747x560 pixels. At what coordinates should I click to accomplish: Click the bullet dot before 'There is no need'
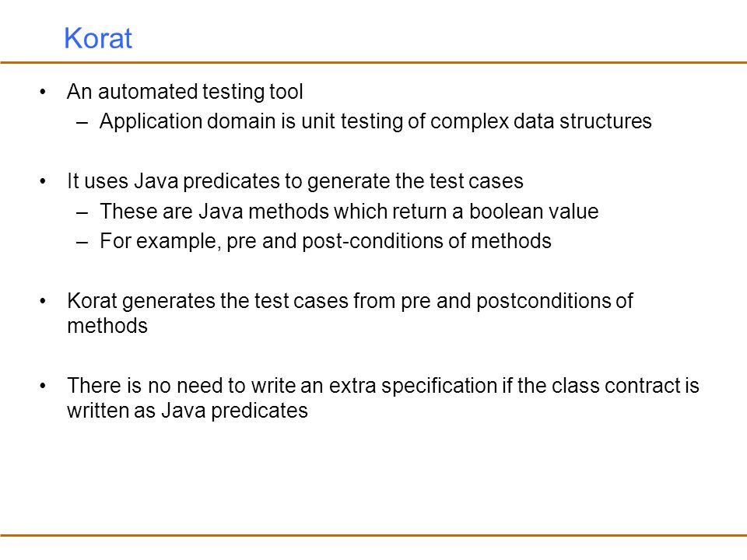pos(43,386)
